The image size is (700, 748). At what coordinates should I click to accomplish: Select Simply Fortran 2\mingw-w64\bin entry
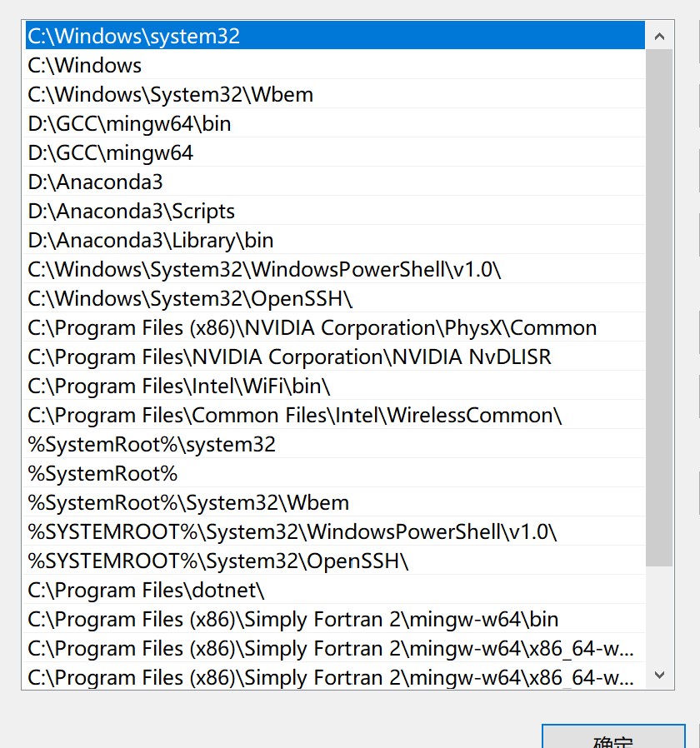point(335,619)
